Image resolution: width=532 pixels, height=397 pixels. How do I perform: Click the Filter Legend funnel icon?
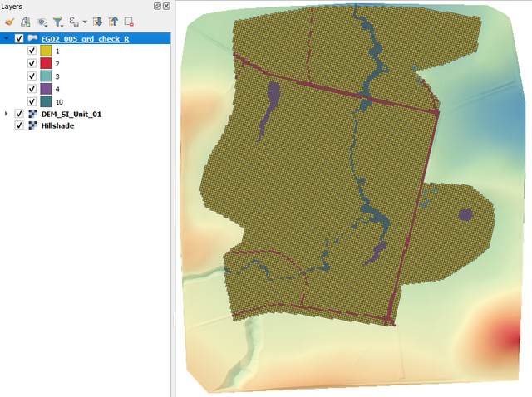point(57,22)
